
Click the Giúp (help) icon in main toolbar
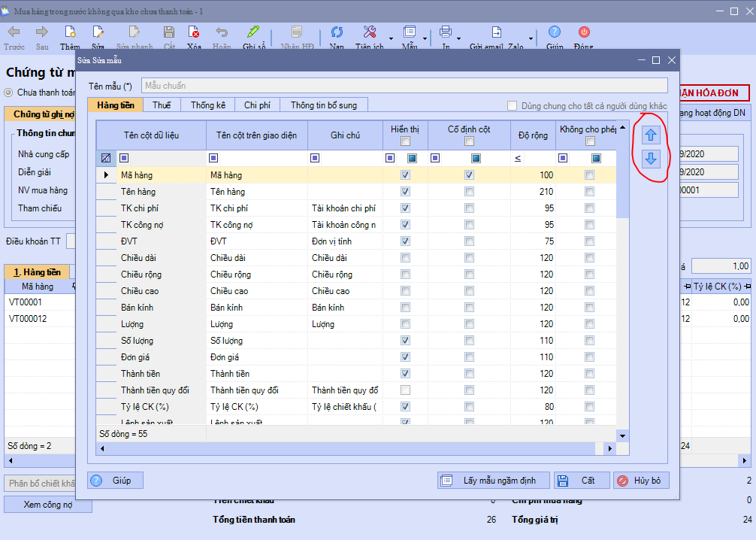(x=555, y=32)
